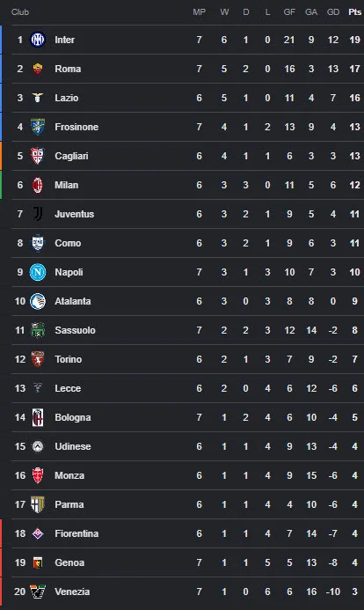
Task: Open the Torino team row
Action: [x=187, y=359]
